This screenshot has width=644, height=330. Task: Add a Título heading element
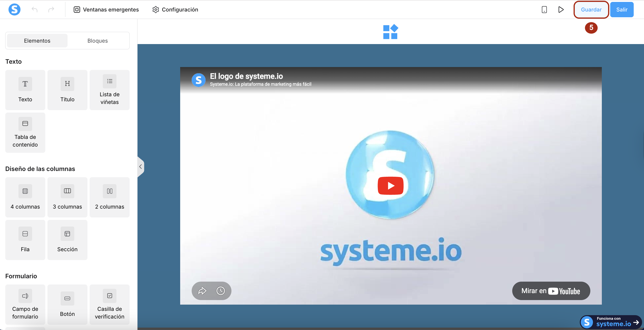pyautogui.click(x=67, y=90)
